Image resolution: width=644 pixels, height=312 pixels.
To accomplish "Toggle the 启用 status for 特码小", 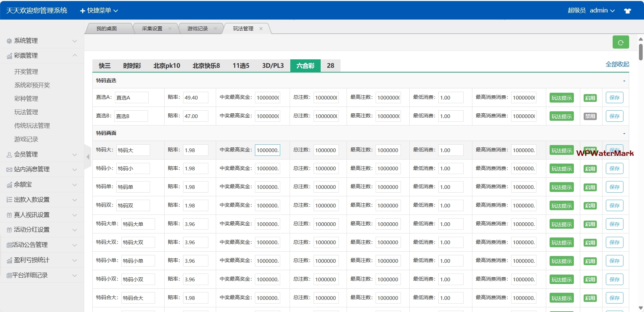I will tap(590, 169).
